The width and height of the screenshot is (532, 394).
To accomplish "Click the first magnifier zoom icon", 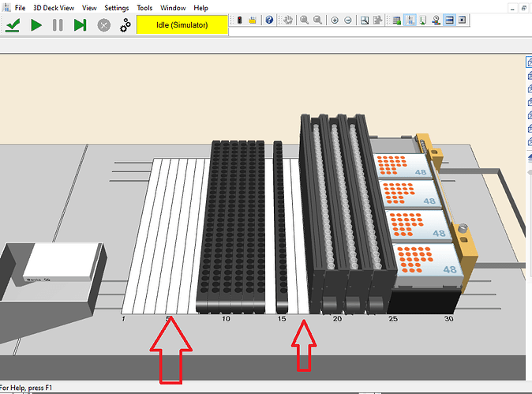I will pos(305,21).
